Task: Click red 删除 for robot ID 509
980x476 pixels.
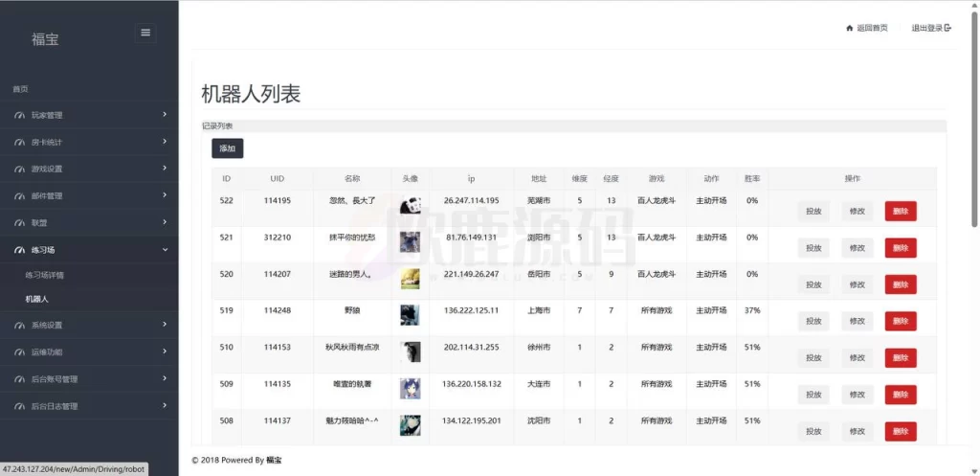Action: click(x=901, y=395)
